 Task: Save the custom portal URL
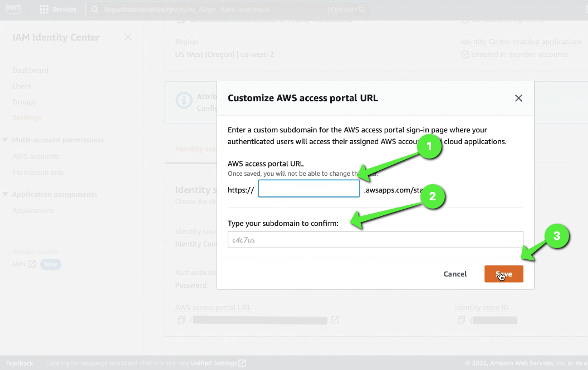pyautogui.click(x=503, y=274)
